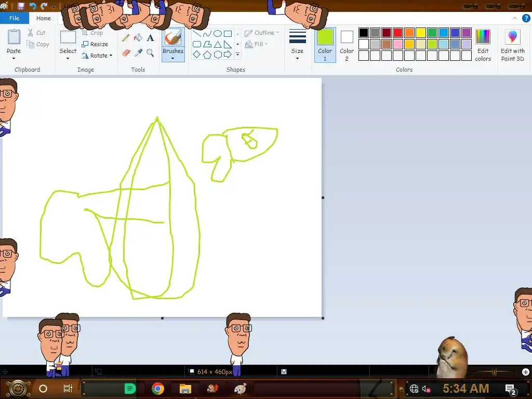Choose the Rounded rectangle shape
Viewport: 532px width, 399px height.
pos(197,44)
